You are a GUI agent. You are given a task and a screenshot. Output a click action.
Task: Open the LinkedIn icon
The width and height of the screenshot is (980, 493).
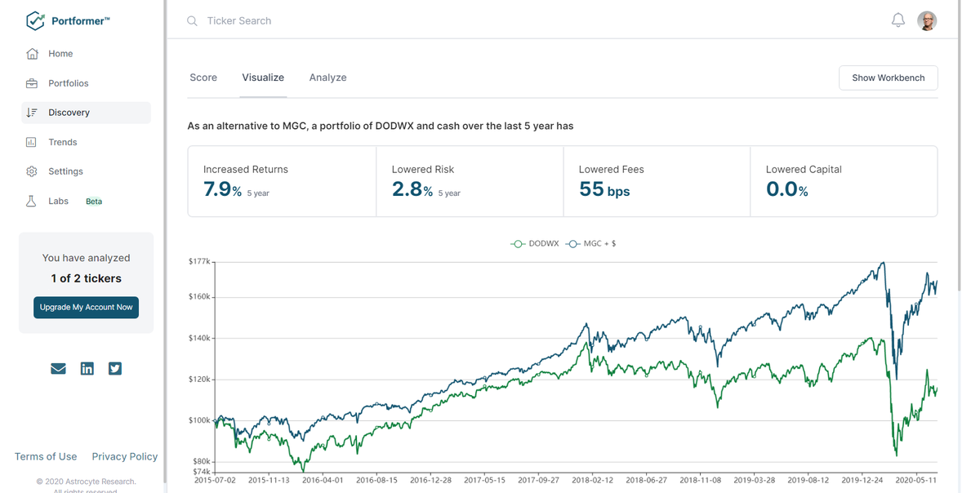[87, 369]
